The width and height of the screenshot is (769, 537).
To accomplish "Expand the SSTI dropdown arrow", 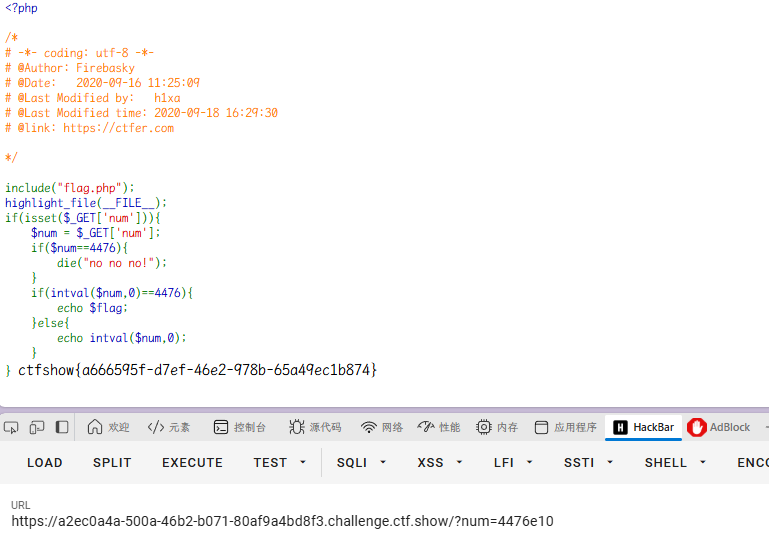I will pyautogui.click(x=610, y=462).
